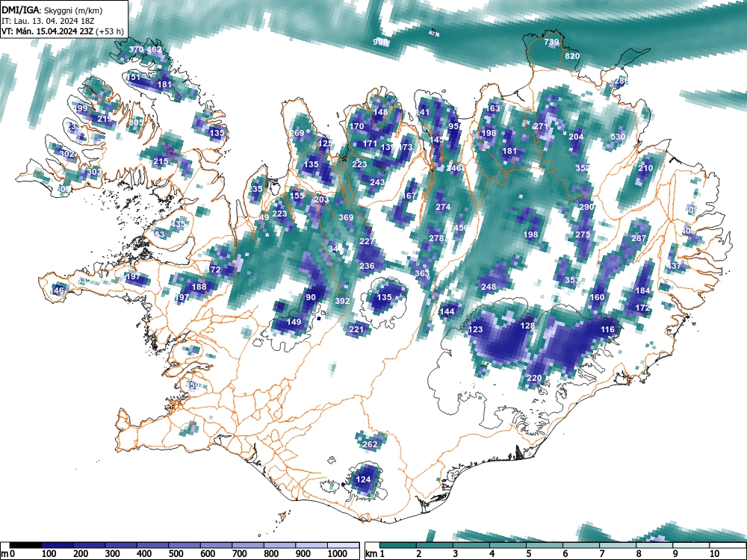Screen dimensions: 747x560
Task: Click the '210' visibility value in the east
Action: tap(645, 167)
